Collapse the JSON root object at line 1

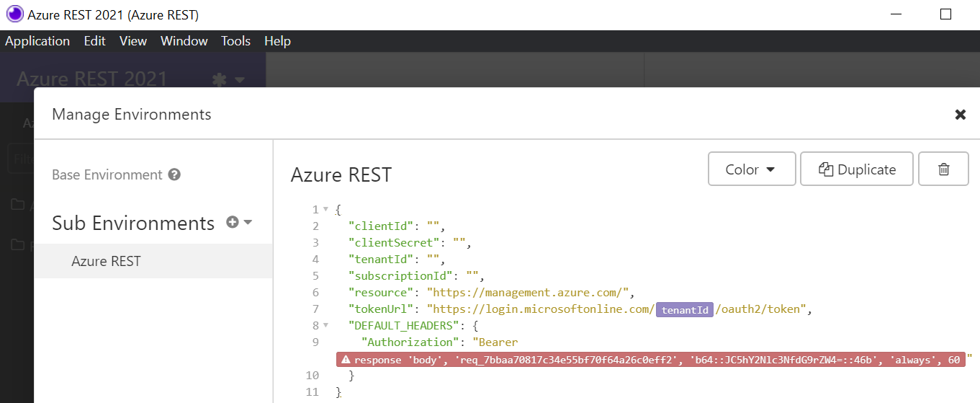pyautogui.click(x=326, y=210)
